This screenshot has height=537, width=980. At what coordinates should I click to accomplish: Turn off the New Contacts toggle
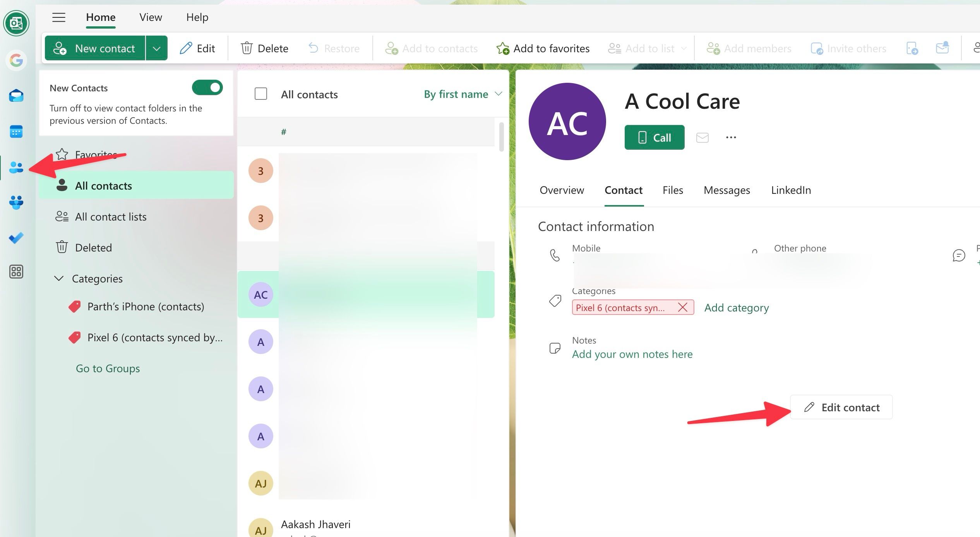207,88
